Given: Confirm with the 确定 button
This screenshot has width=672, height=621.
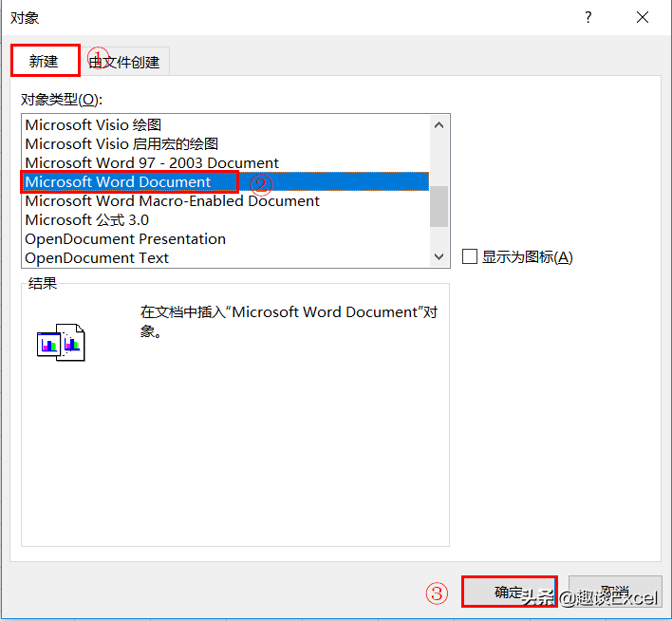Looking at the screenshot, I should [509, 592].
